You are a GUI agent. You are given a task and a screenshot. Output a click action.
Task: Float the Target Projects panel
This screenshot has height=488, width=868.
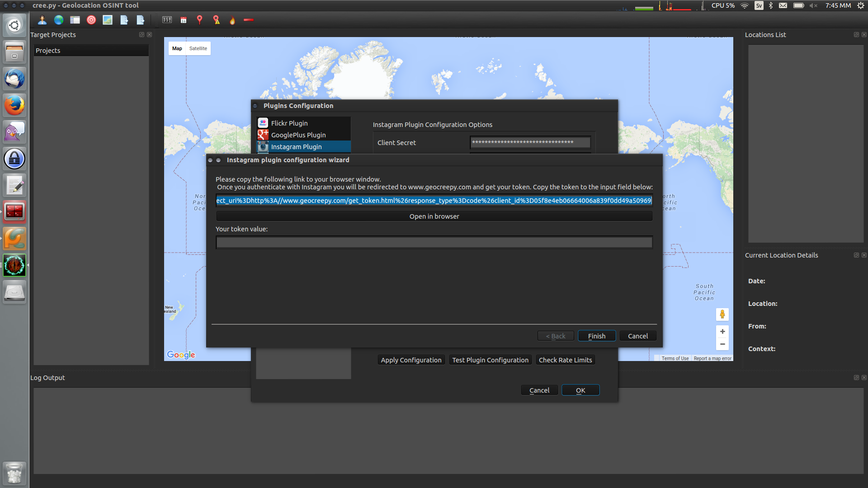tap(142, 34)
